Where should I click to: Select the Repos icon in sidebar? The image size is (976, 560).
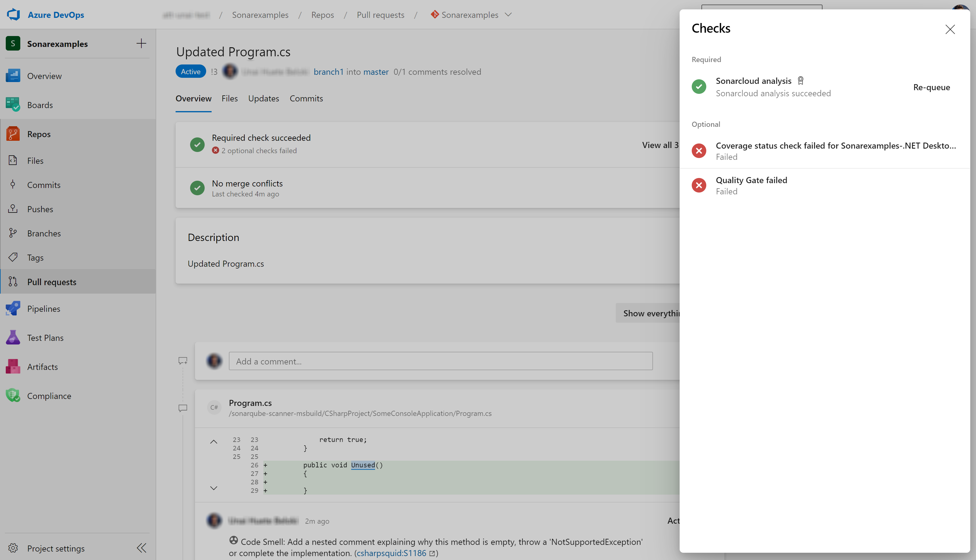pos(13,134)
